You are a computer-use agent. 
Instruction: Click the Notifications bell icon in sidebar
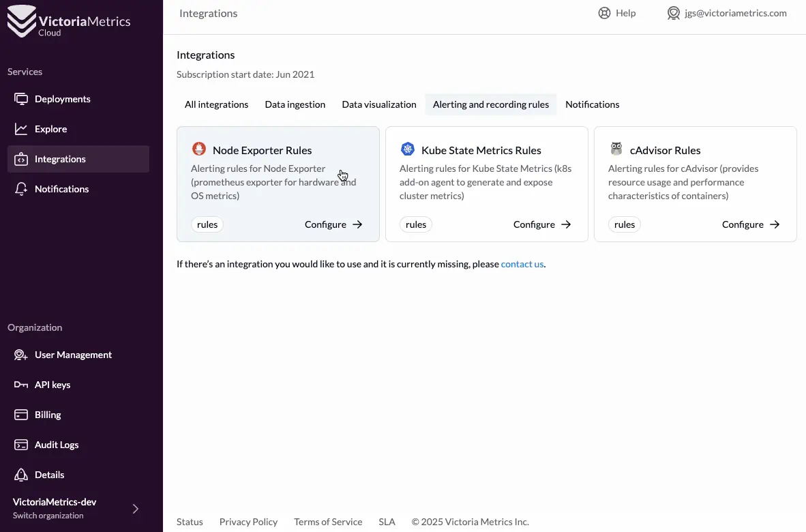(21, 189)
